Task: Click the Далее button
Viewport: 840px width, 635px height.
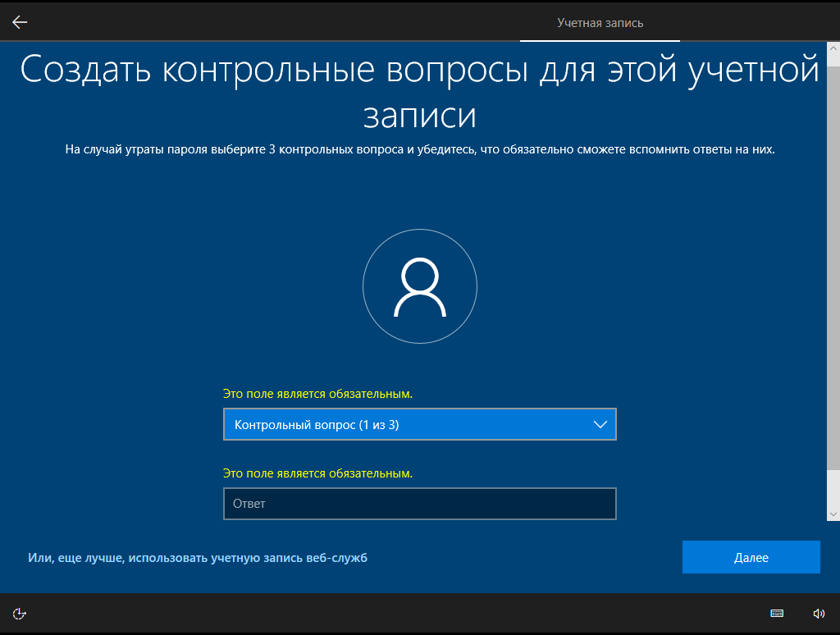Action: coord(751,557)
